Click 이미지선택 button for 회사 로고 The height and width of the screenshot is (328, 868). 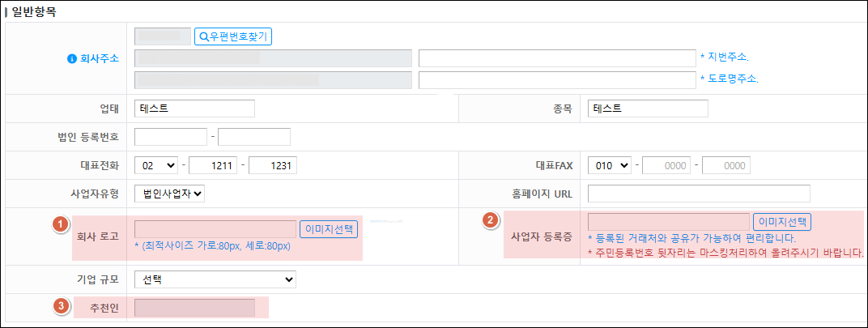click(x=328, y=229)
